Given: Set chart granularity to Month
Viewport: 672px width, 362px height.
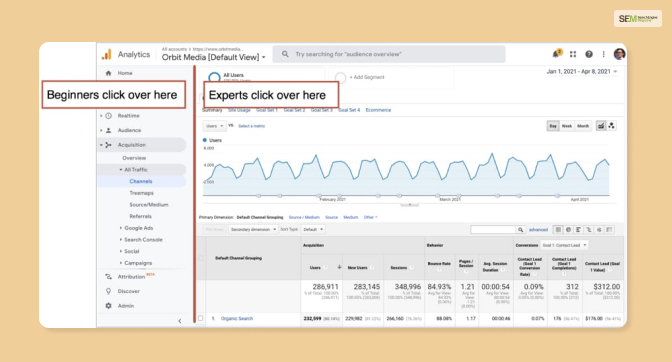Looking at the screenshot, I should 583,126.
